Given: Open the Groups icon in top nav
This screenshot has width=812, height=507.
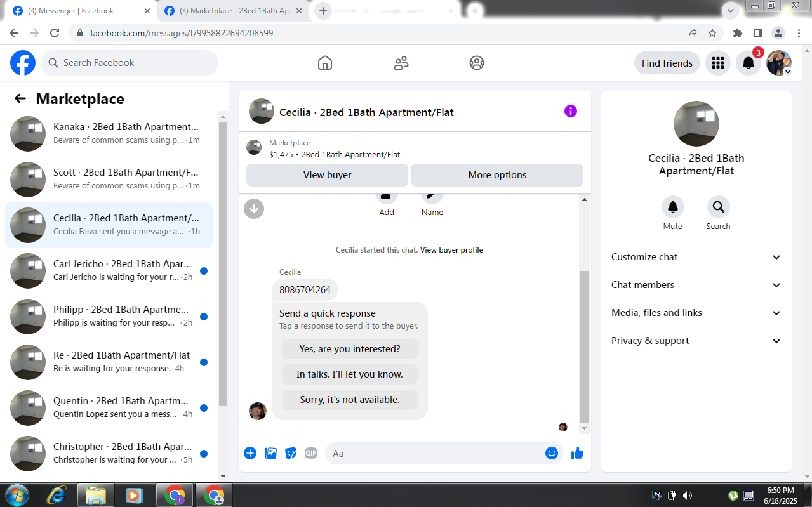Looking at the screenshot, I should (477, 63).
